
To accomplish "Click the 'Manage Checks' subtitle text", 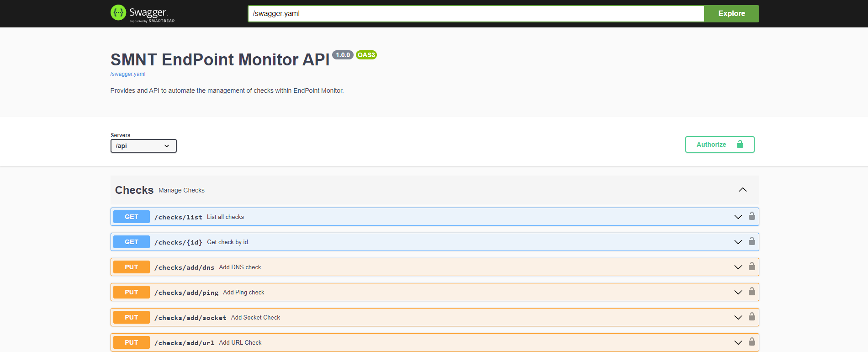I will pyautogui.click(x=181, y=190).
